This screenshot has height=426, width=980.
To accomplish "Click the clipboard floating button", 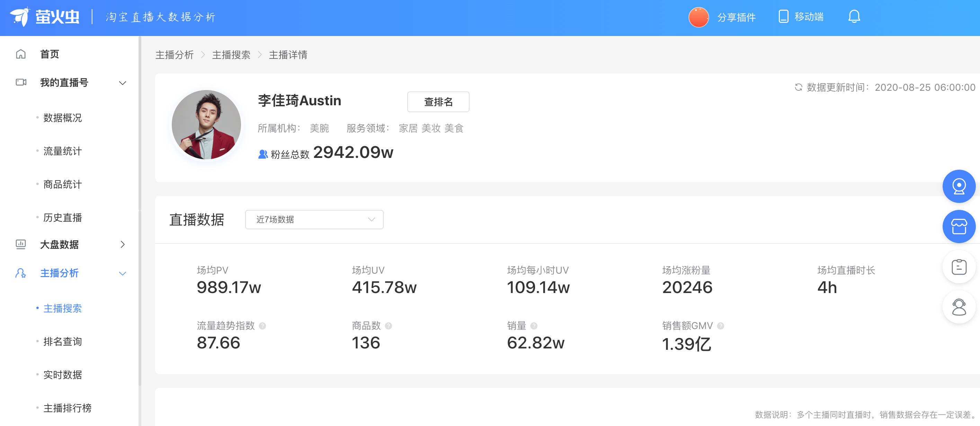I will pyautogui.click(x=958, y=267).
